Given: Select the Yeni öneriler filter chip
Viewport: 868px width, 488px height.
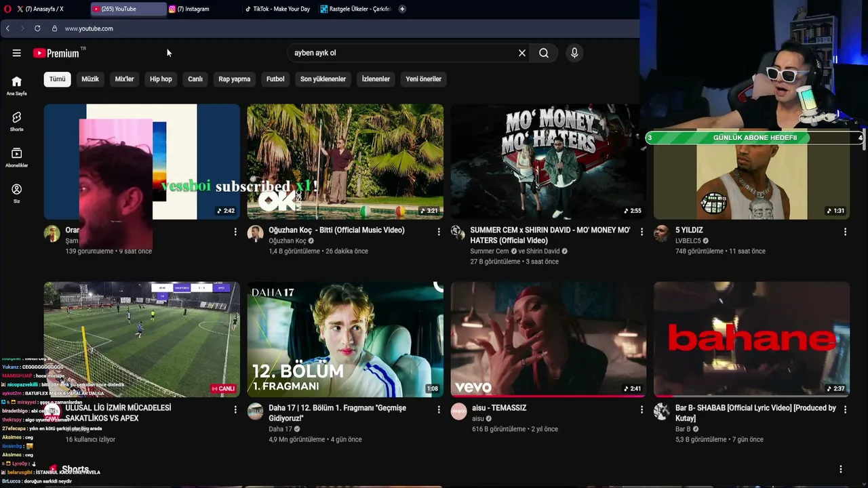Looking at the screenshot, I should pos(424,79).
